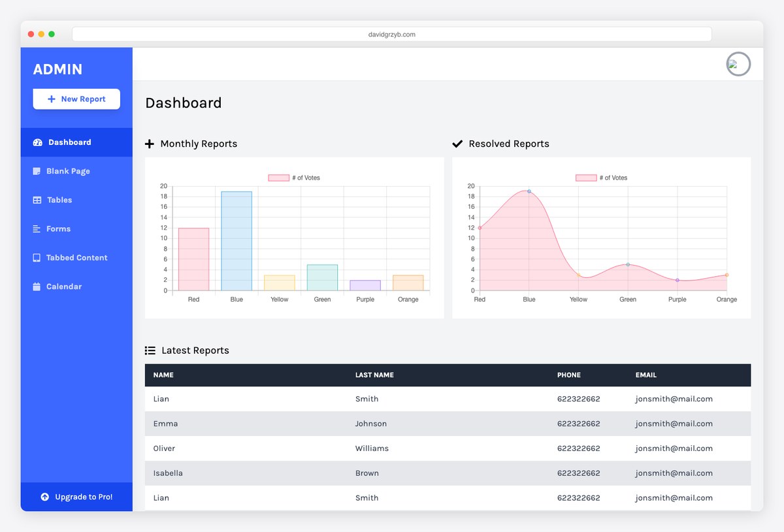This screenshot has width=784, height=532.
Task: Click the Purple data point on line chart
Action: point(678,280)
